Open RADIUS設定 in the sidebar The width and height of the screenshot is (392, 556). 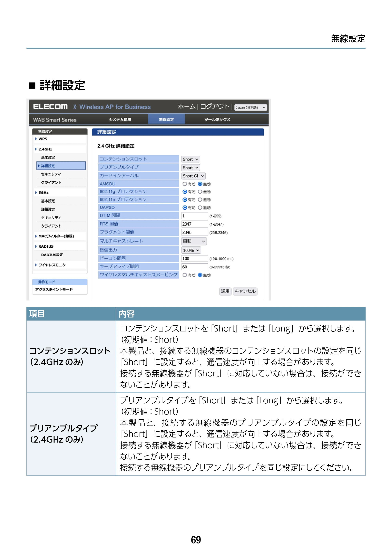[x=52, y=255]
